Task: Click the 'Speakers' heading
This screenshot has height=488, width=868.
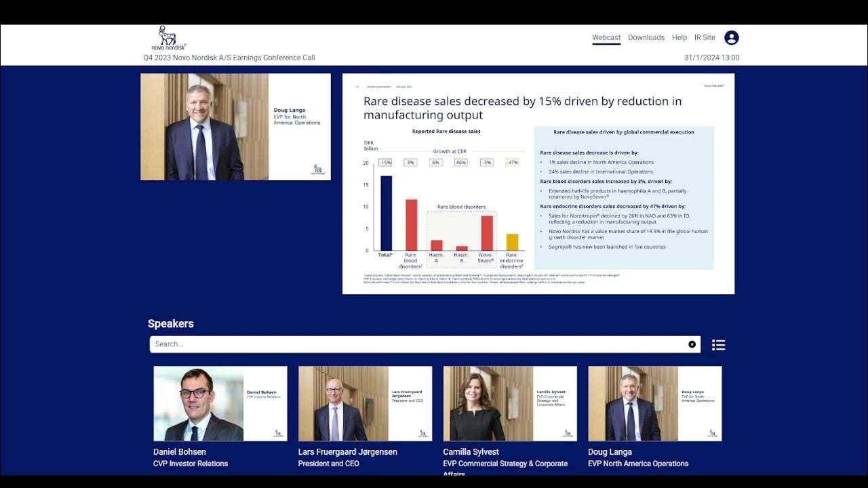Action: click(x=171, y=324)
